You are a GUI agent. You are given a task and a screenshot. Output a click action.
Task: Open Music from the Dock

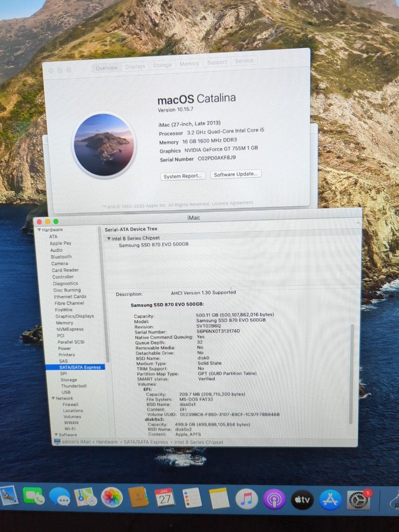[247, 499]
